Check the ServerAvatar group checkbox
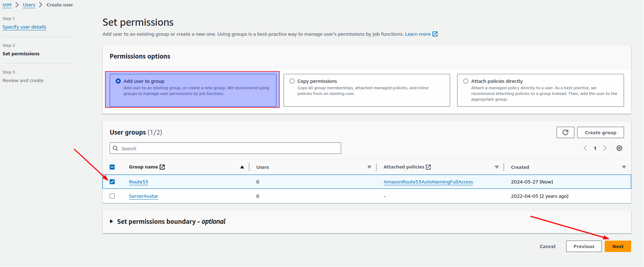The height and width of the screenshot is (267, 644). (112, 196)
